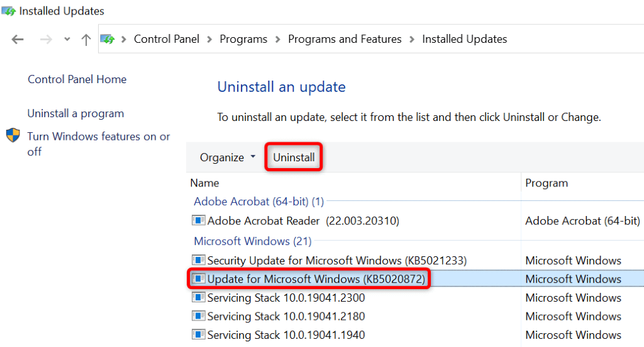Screen dimensions: 644x347
Task: Select Servicing Stack 10.0.19041.2180 entry
Action: point(286,316)
